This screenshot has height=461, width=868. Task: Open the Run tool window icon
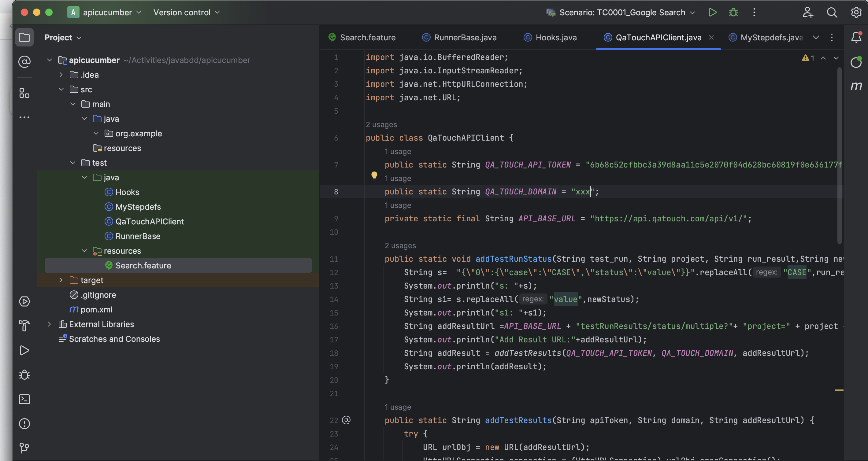[x=24, y=351]
